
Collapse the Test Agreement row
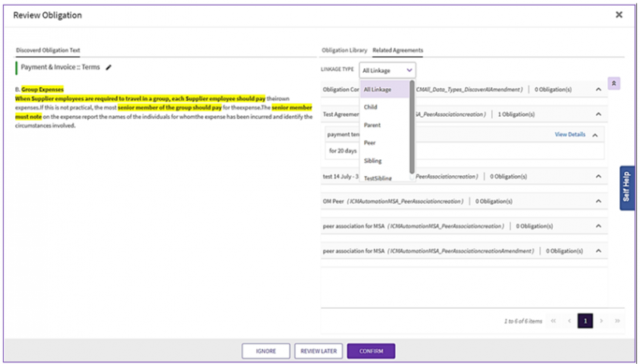(599, 114)
